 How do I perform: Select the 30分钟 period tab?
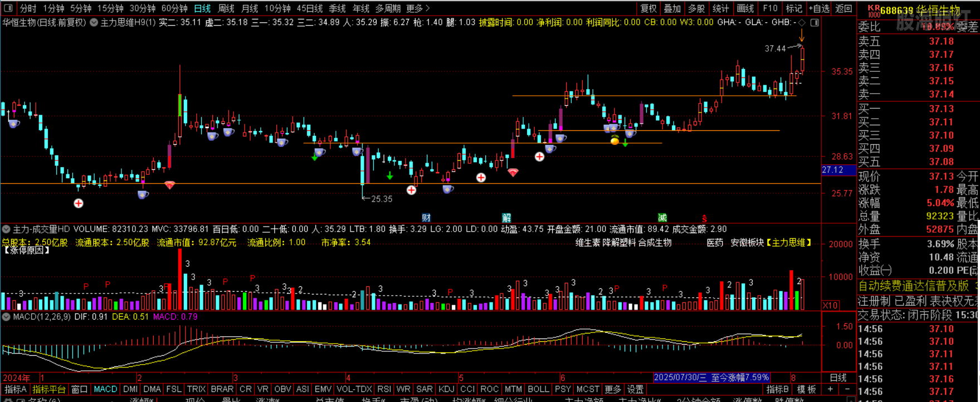click(143, 8)
